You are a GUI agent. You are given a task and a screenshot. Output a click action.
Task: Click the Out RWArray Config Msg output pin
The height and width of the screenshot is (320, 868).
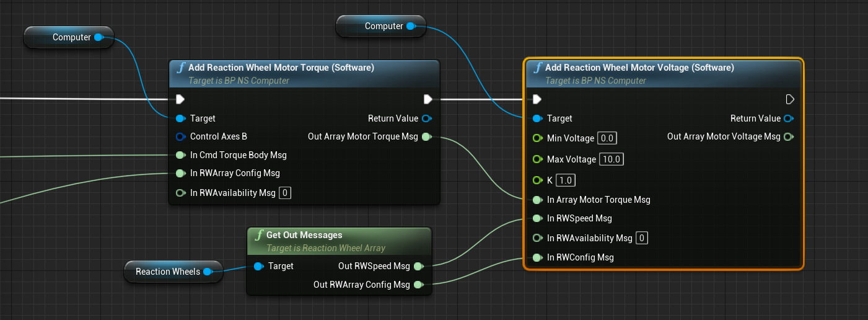(418, 285)
